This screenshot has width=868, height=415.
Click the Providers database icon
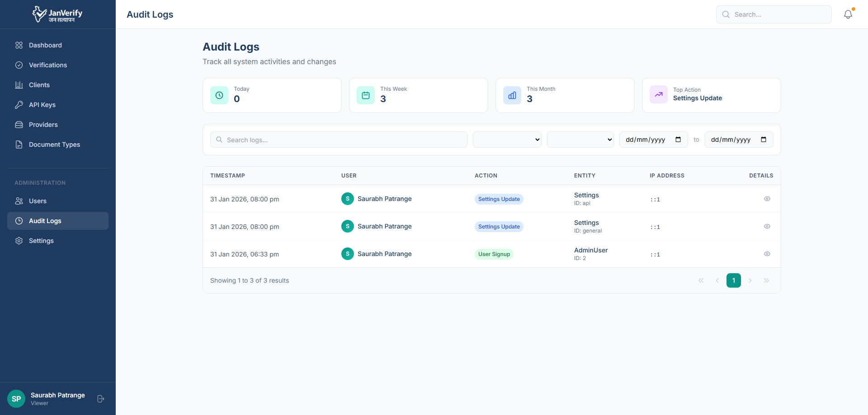pos(19,125)
